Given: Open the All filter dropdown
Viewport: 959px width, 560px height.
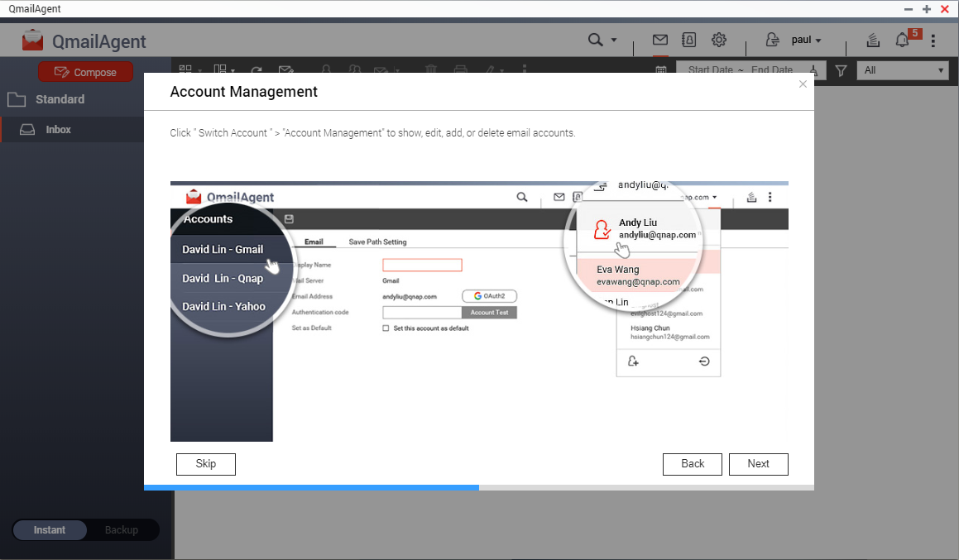Looking at the screenshot, I should 904,70.
